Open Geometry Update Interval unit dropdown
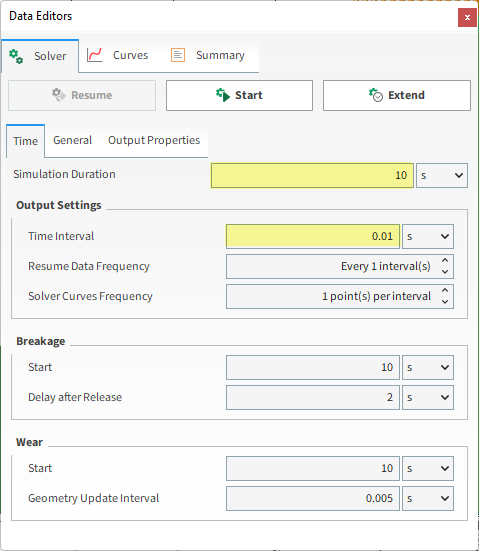The width and height of the screenshot is (479, 551). [x=428, y=498]
